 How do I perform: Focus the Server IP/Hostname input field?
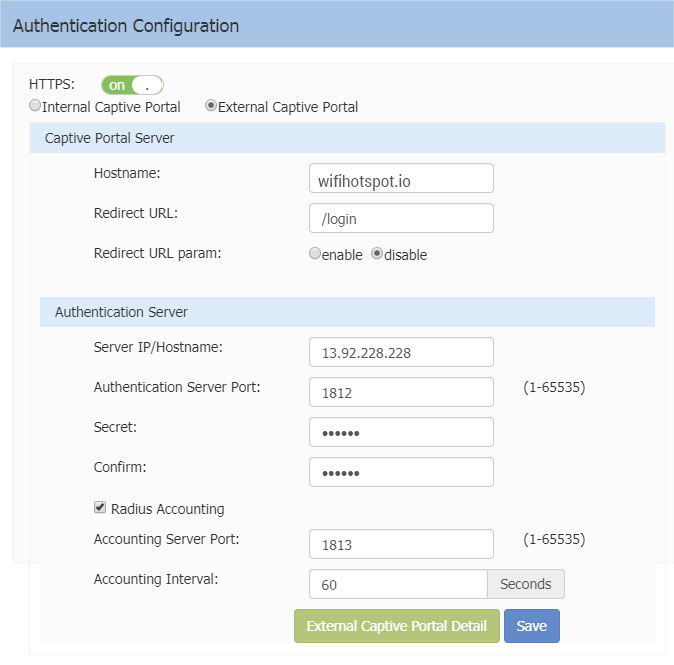point(401,352)
